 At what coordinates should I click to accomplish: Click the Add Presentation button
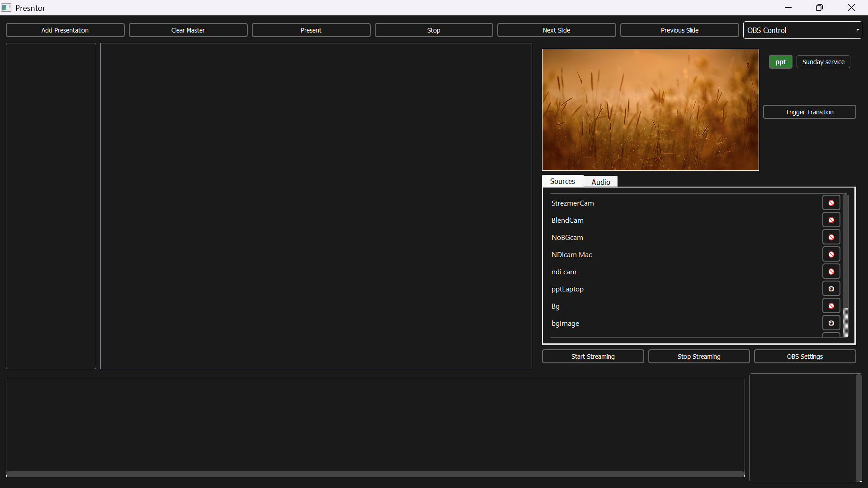65,30
